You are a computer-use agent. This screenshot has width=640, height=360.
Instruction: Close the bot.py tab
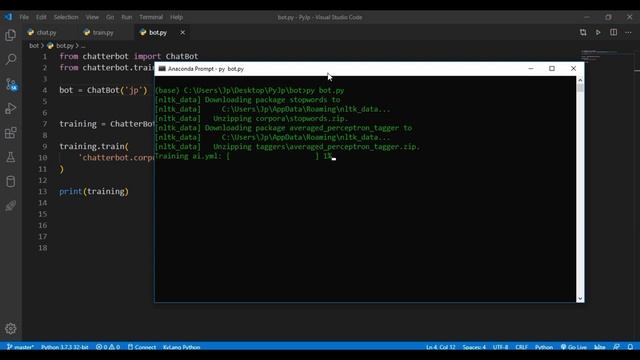(x=182, y=32)
